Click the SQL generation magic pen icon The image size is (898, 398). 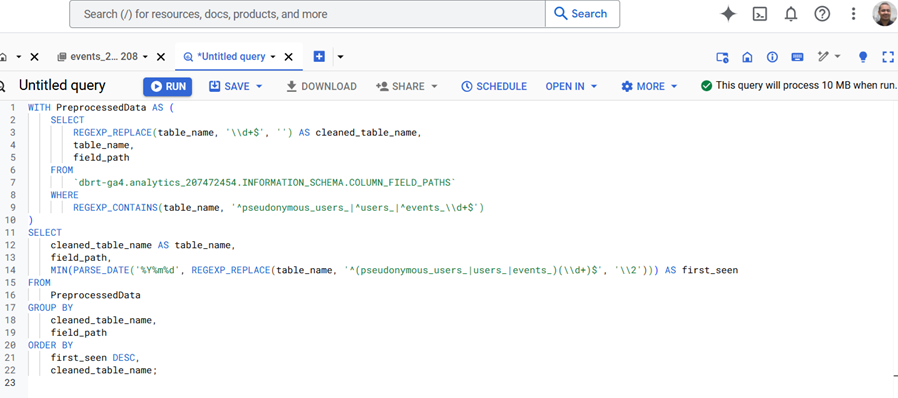pos(824,56)
